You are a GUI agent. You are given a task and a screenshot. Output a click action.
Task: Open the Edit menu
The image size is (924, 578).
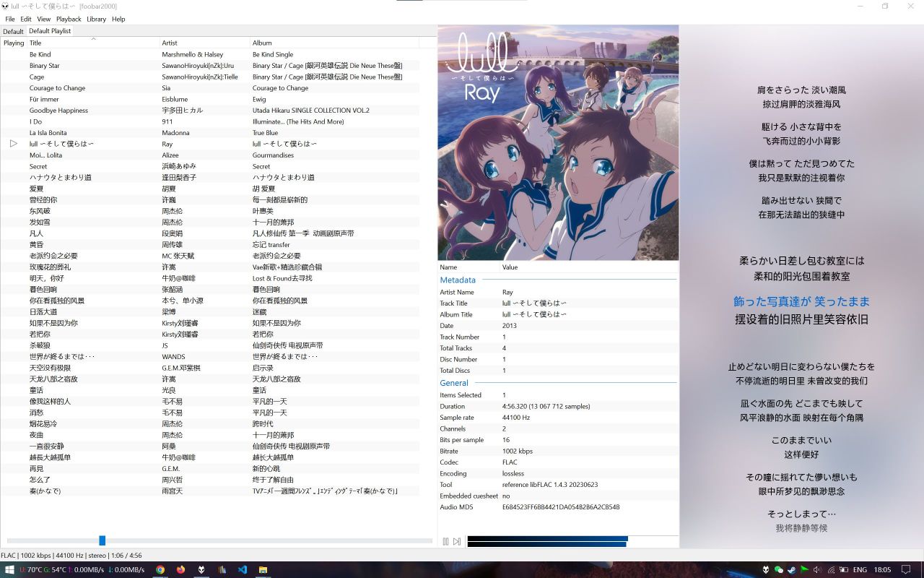pyautogui.click(x=26, y=19)
